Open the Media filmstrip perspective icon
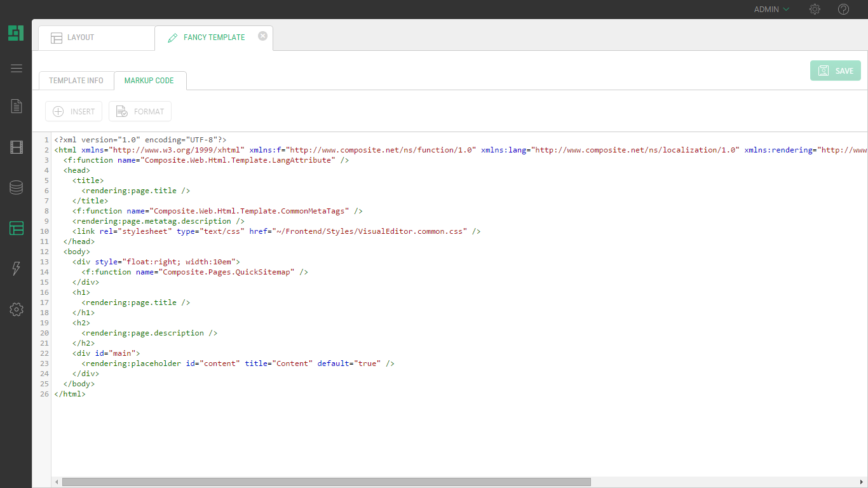The image size is (868, 488). [x=17, y=147]
